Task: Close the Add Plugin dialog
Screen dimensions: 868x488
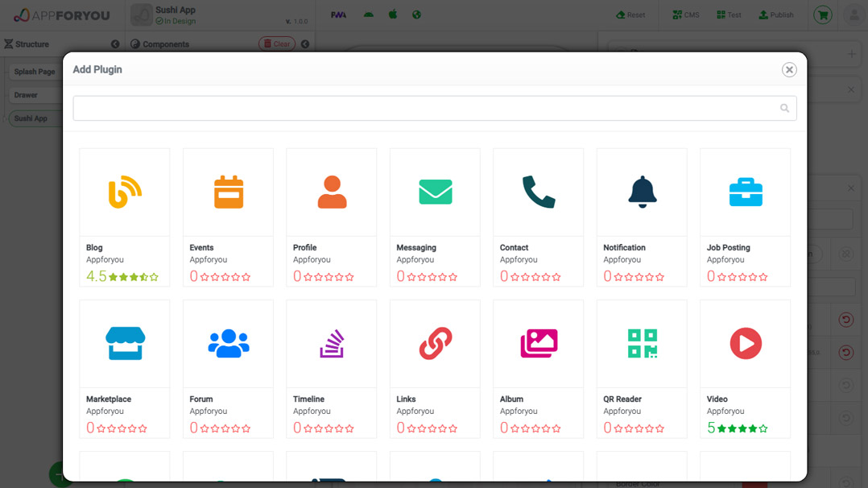Action: [x=789, y=70]
